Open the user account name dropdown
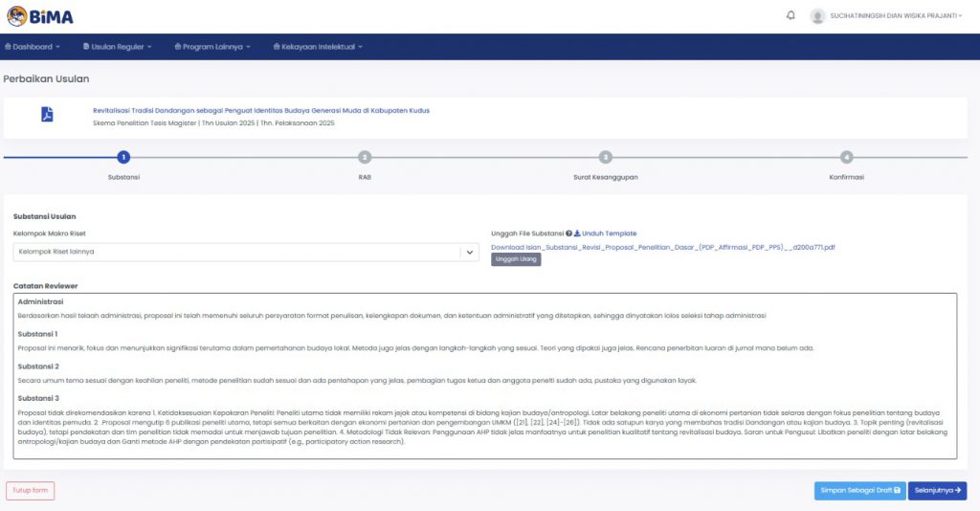980x511 pixels. point(896,16)
